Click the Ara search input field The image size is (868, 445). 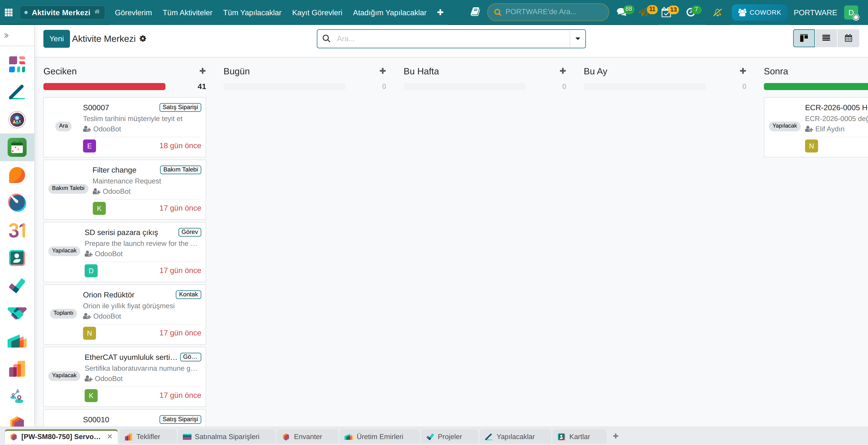[452, 39]
